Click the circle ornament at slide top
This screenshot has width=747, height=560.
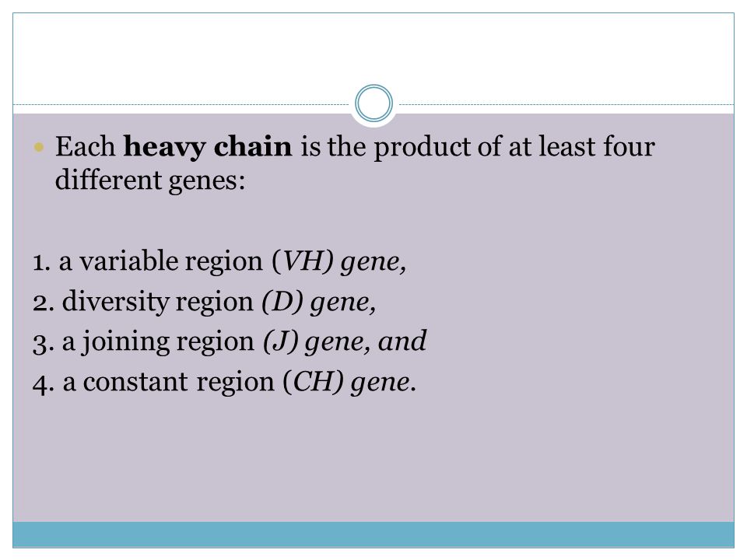pyautogui.click(x=374, y=103)
